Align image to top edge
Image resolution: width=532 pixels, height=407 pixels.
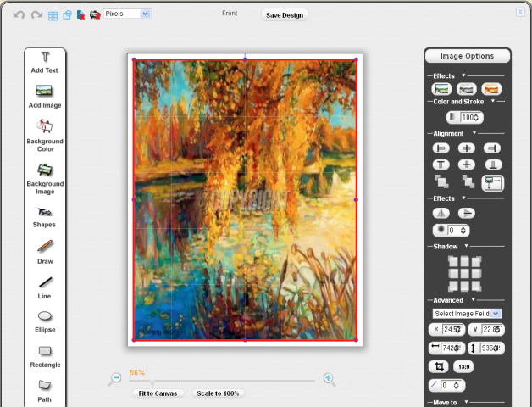pyautogui.click(x=441, y=164)
